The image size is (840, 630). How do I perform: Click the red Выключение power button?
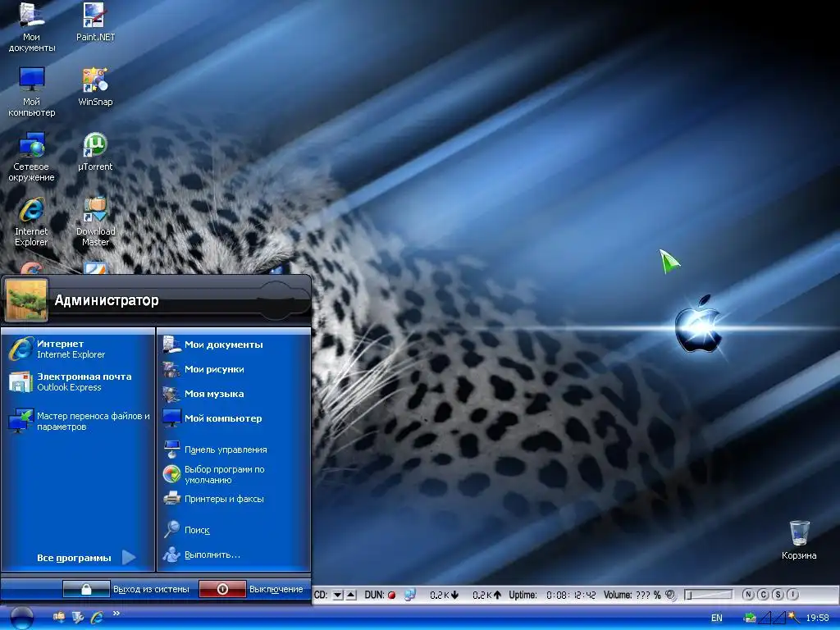pos(222,589)
